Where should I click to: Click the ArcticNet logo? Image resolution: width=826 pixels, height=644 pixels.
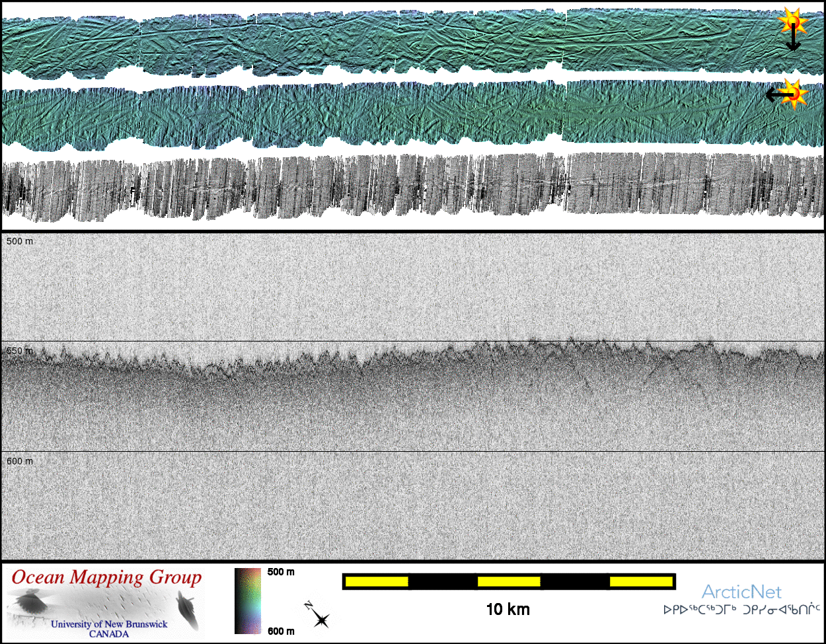click(741, 591)
